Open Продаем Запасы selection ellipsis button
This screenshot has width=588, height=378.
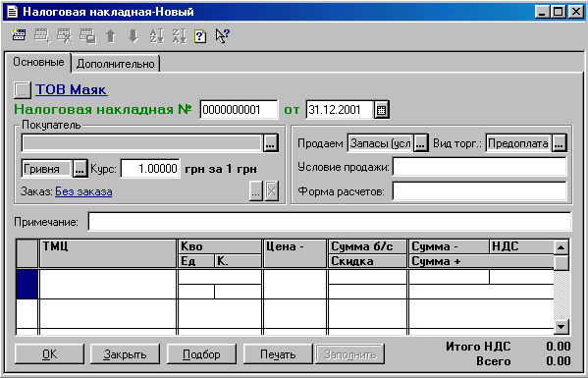pyautogui.click(x=421, y=143)
